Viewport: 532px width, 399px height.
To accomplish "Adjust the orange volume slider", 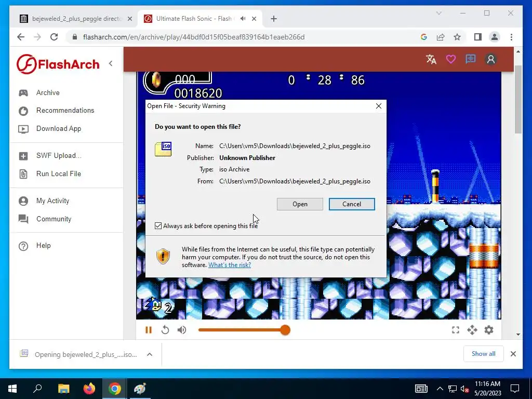I will 244,330.
